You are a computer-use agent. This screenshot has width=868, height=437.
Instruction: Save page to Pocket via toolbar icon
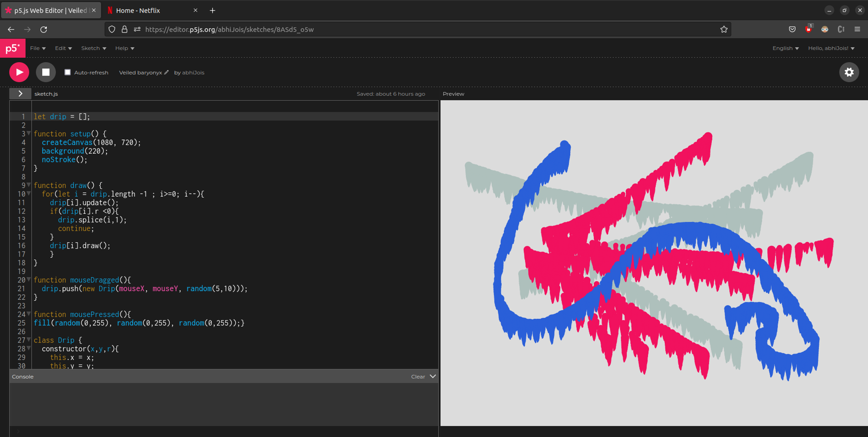tap(792, 29)
